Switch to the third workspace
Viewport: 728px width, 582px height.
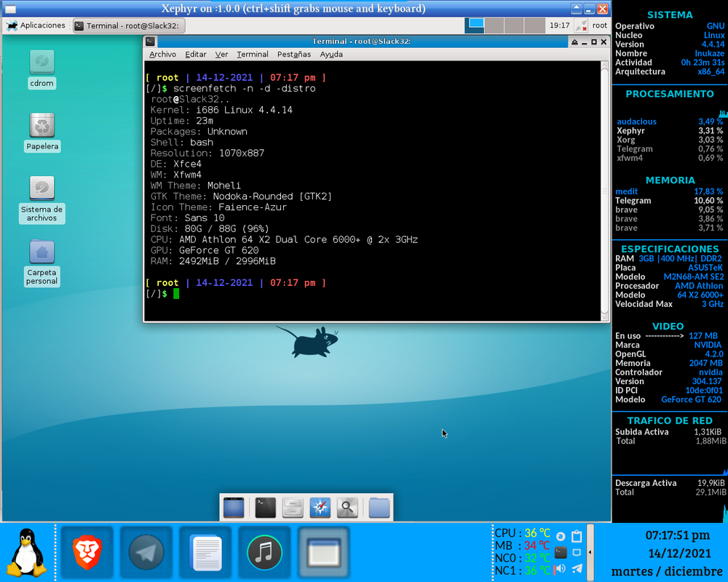click(x=514, y=25)
